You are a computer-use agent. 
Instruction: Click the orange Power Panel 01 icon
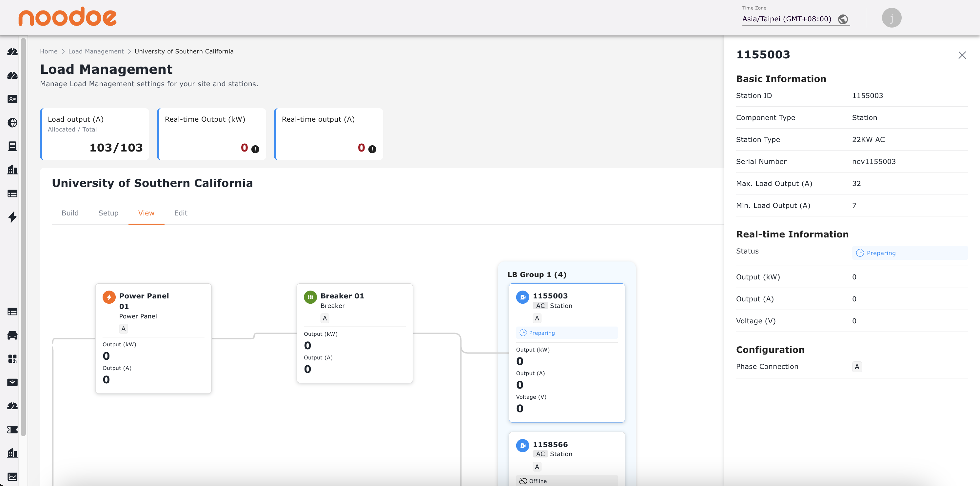point(109,297)
